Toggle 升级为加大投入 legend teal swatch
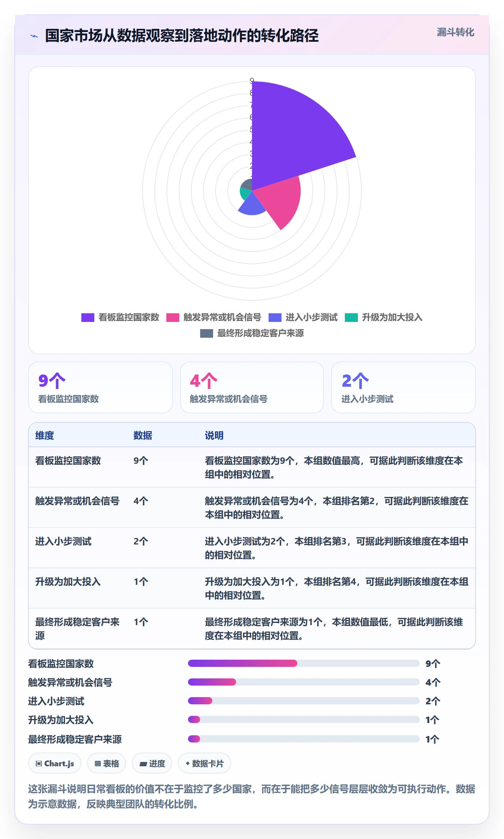 coord(351,317)
